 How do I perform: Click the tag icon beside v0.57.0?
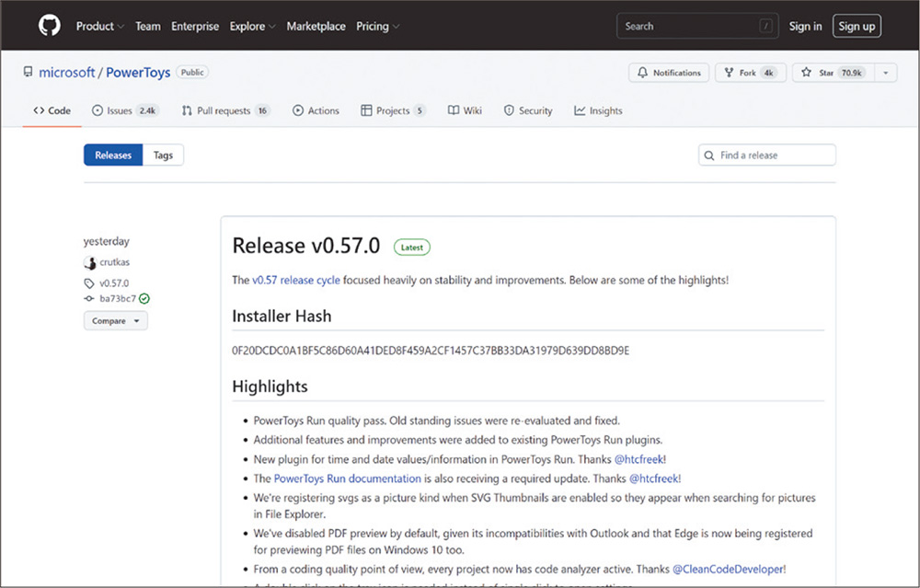pos(89,283)
